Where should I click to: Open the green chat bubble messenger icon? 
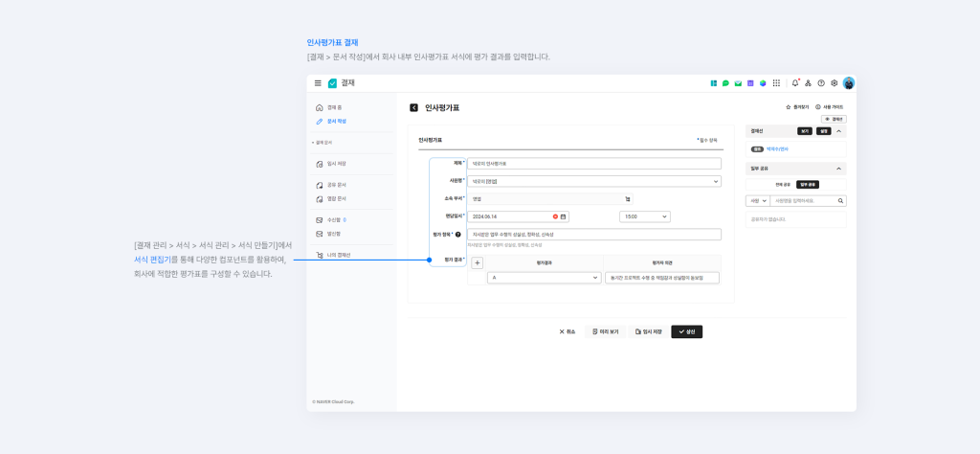(x=725, y=83)
